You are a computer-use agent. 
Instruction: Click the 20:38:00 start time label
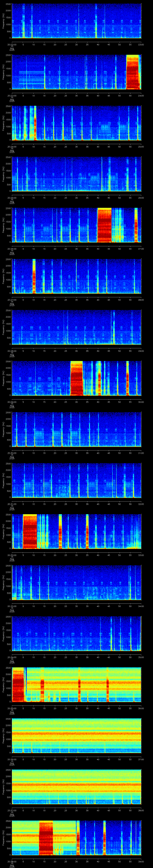pos(12,861)
